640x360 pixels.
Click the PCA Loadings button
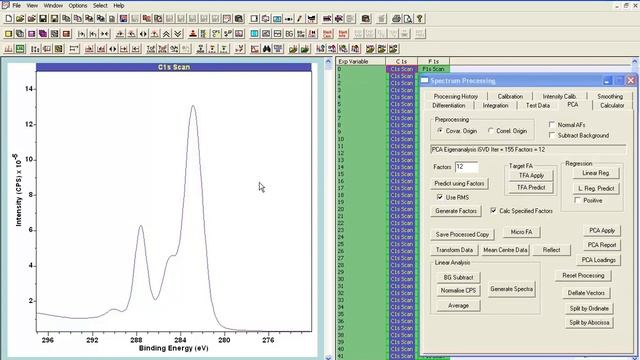(599, 260)
